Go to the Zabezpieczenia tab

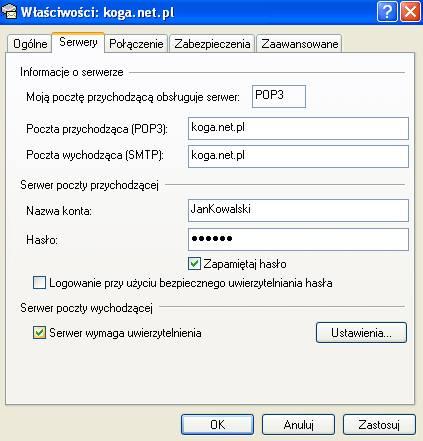click(212, 44)
